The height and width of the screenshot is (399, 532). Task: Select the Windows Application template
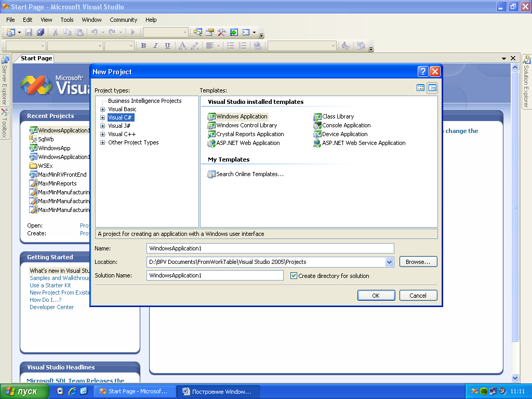(238, 116)
